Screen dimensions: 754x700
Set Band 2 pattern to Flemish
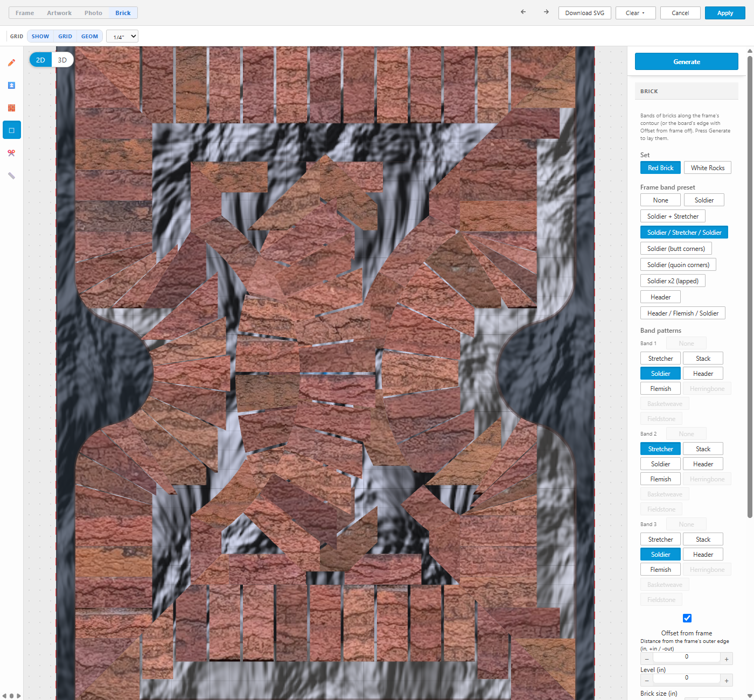[660, 479]
